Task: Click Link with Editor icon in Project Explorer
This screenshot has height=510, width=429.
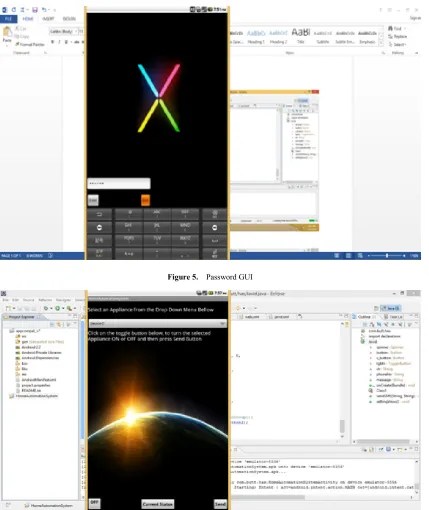Action: click(x=59, y=324)
